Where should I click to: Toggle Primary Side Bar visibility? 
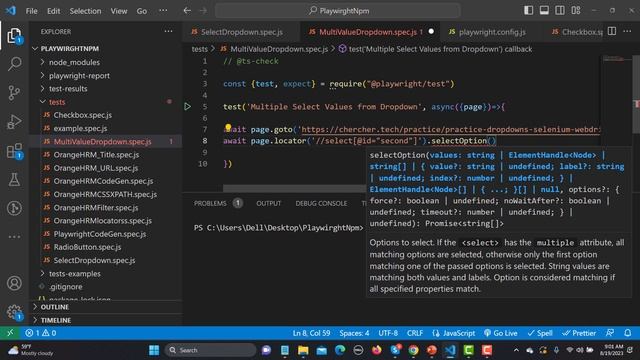(529, 10)
